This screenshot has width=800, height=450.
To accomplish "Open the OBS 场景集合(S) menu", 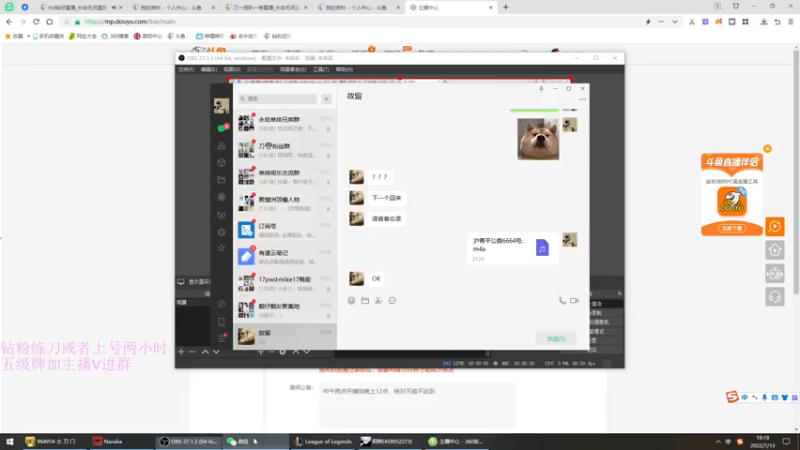I will coord(293,69).
